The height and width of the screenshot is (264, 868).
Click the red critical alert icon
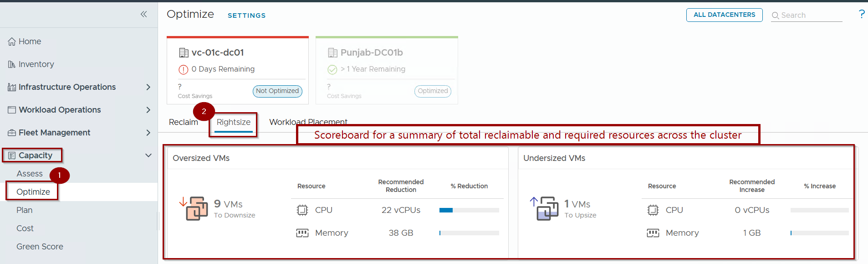click(183, 69)
